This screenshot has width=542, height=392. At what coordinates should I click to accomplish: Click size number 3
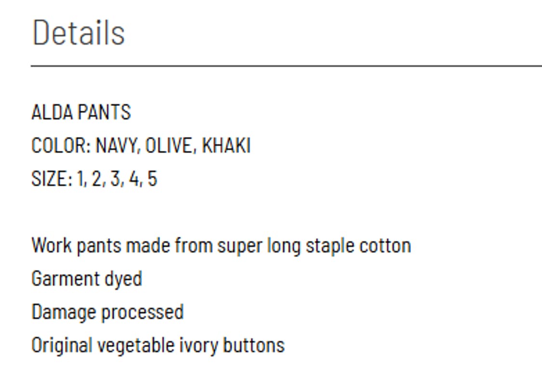[117, 179]
